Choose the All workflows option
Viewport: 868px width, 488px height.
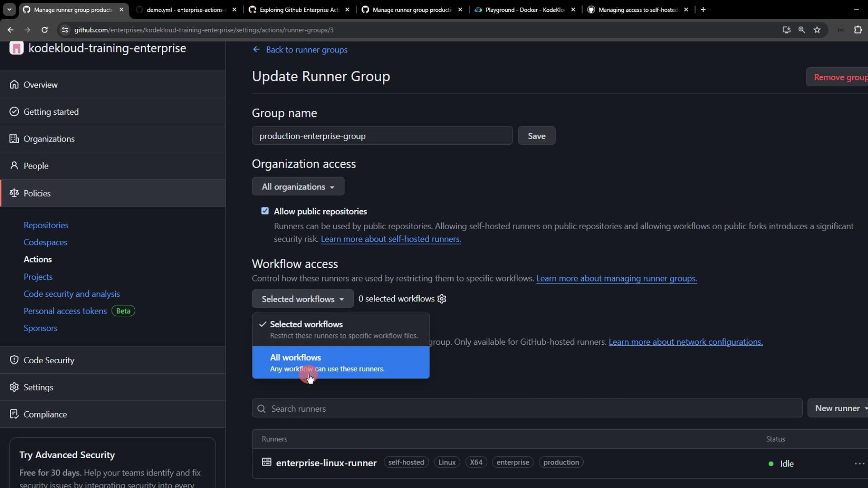(x=340, y=362)
